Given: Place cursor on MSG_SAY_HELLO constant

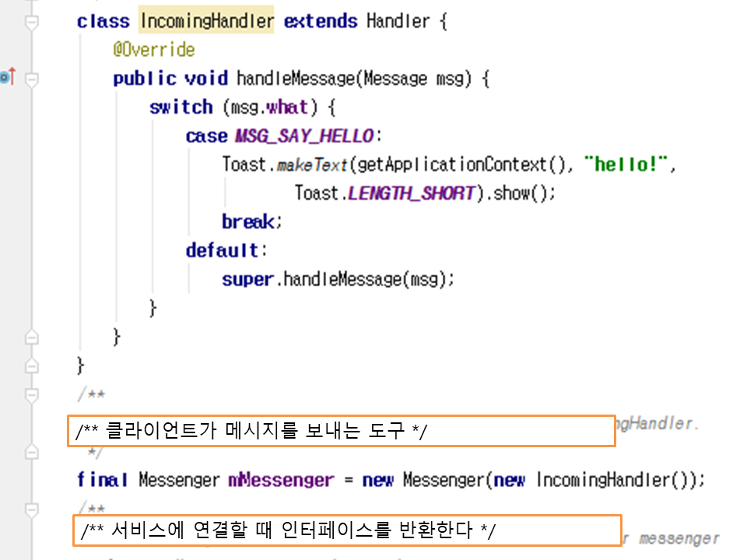Looking at the screenshot, I should [x=303, y=136].
